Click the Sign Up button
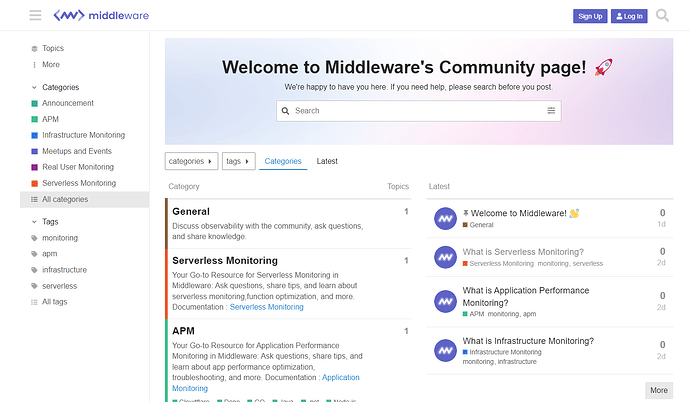Viewport: 690px width, 402px height. [590, 16]
